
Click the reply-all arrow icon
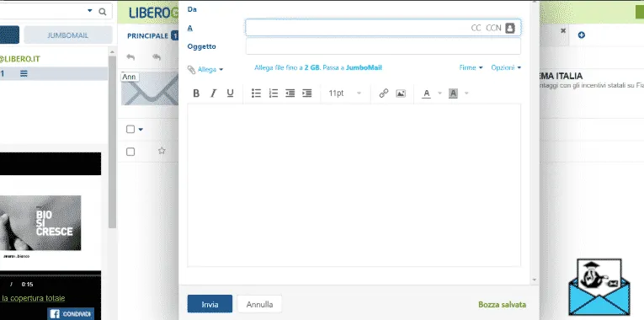coord(157,57)
